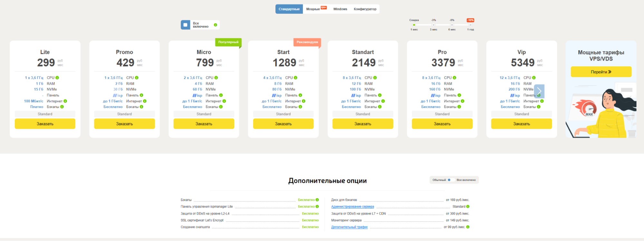
Task: Click info icon beside от 99 руб./мес.
Action: click(x=468, y=227)
